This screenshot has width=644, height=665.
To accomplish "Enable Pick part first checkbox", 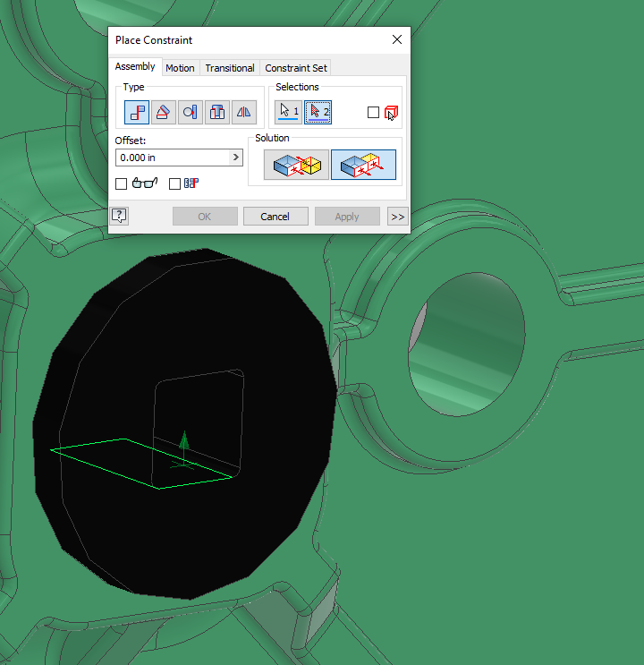I will (x=373, y=113).
